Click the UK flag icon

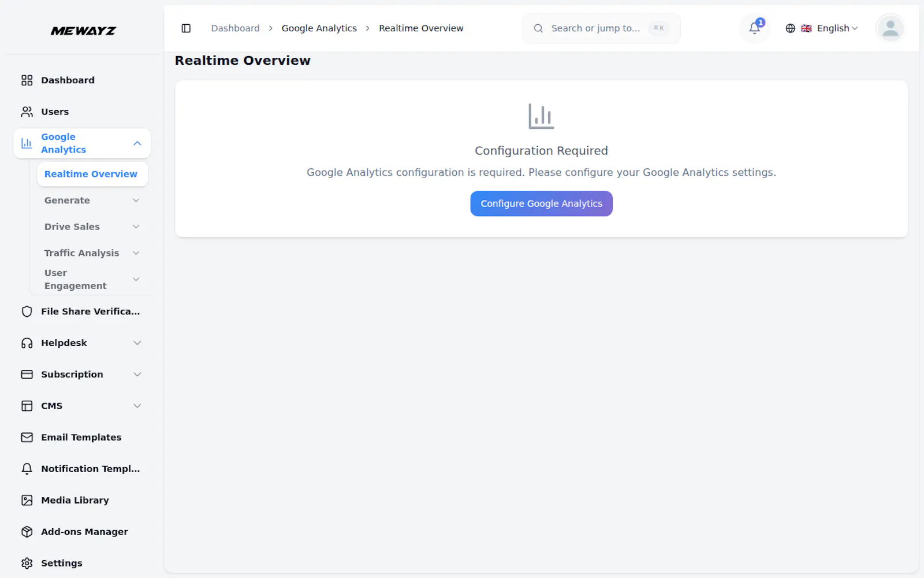point(806,28)
